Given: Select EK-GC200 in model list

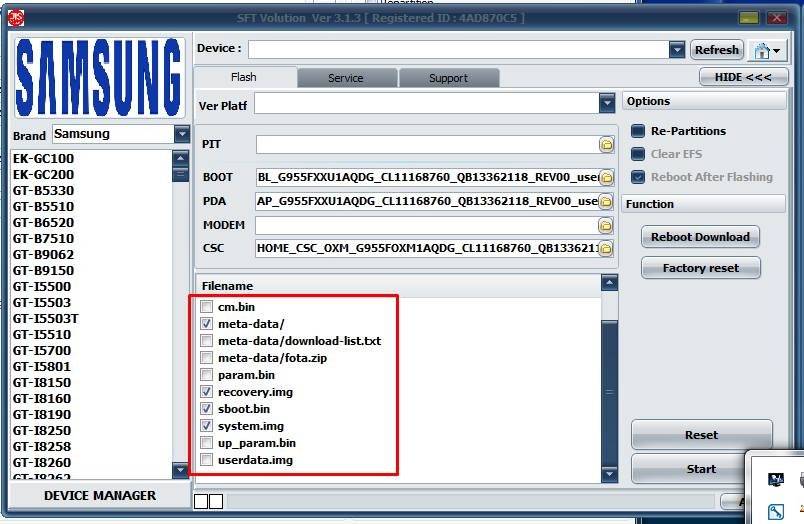Looking at the screenshot, I should point(91,175).
